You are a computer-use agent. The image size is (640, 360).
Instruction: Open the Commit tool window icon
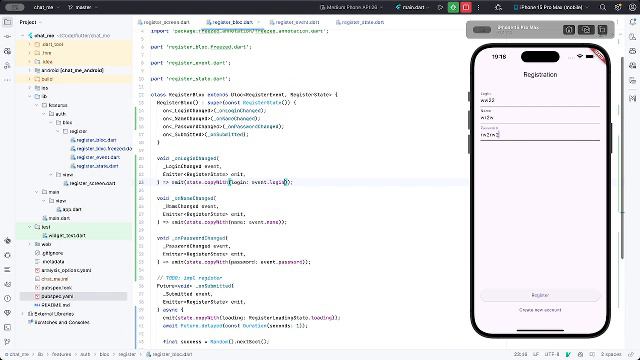coord(7,37)
